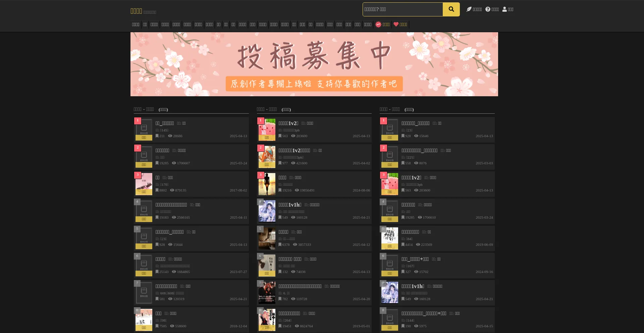Open the novel title containing '1v1h' ranked fourth
This screenshot has width=644, height=333.
click(290, 205)
